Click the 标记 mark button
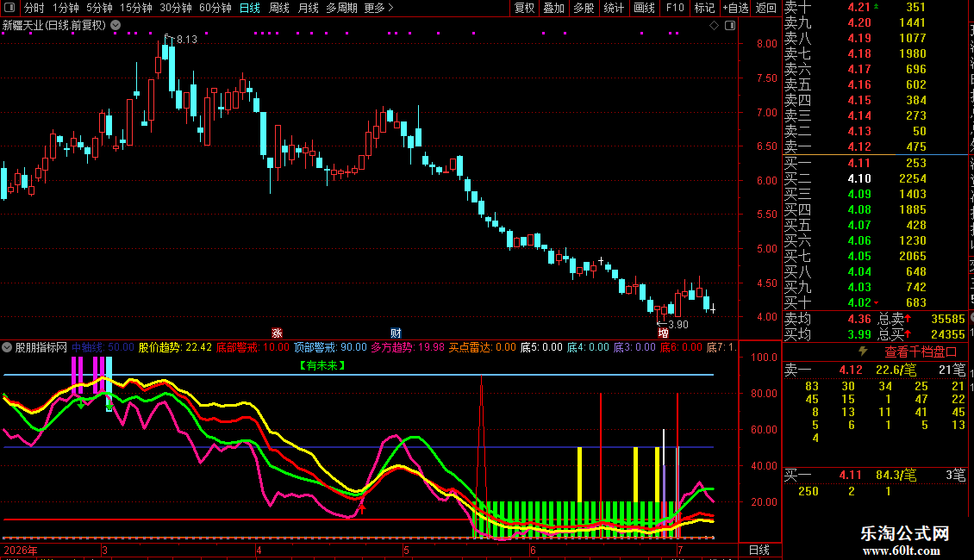 pos(704,8)
